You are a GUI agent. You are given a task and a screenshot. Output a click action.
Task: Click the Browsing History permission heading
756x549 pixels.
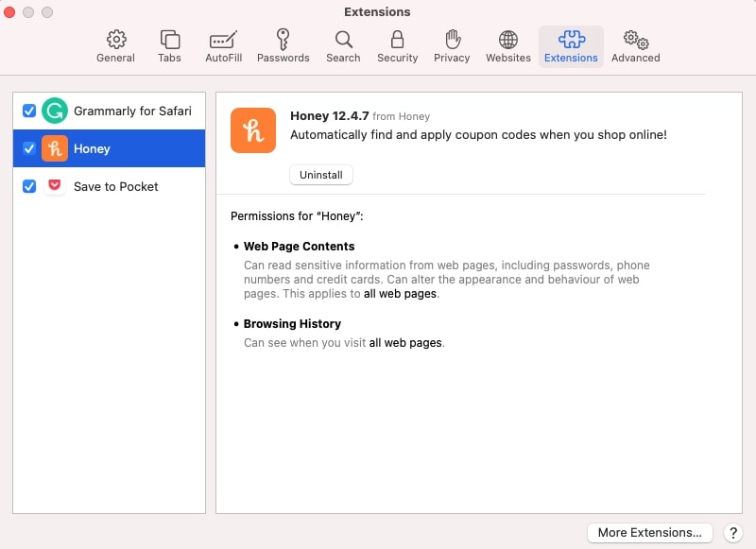pyautogui.click(x=292, y=324)
